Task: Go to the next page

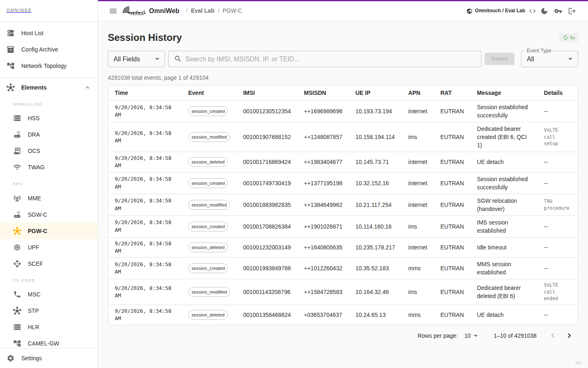Action: click(569, 336)
